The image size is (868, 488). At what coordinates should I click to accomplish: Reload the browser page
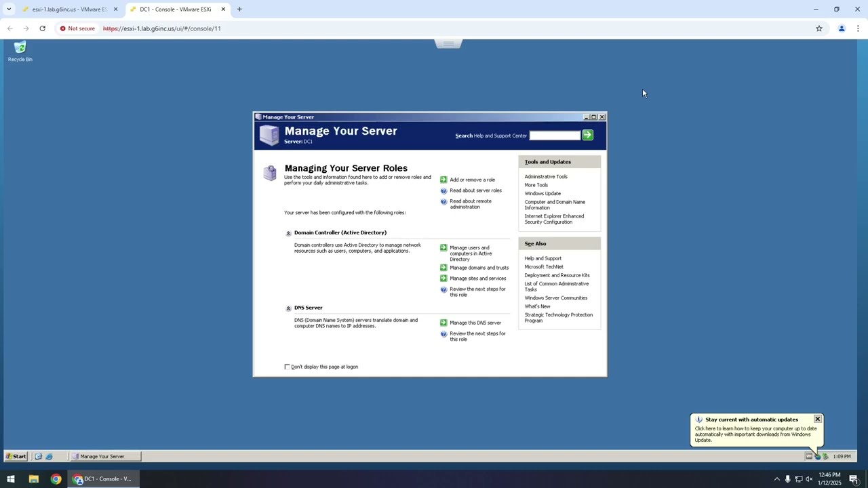(42, 28)
